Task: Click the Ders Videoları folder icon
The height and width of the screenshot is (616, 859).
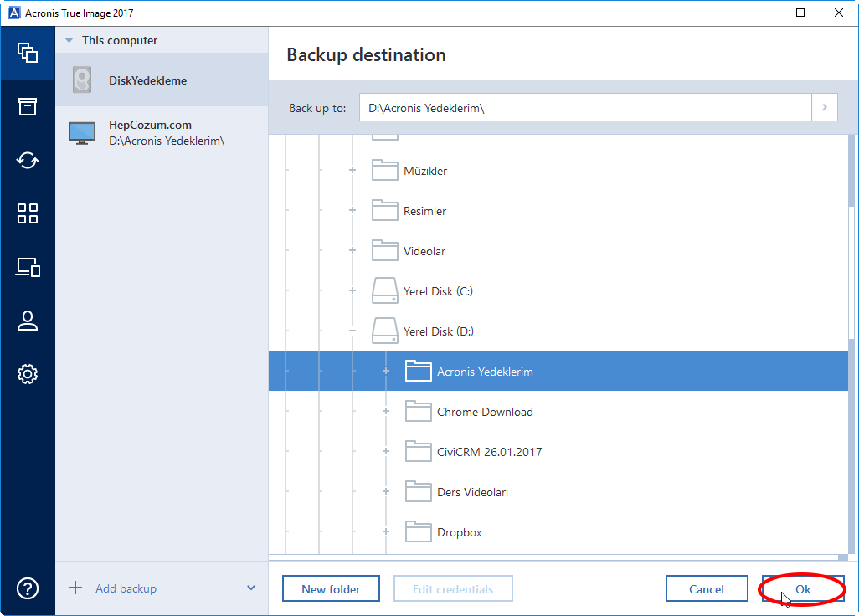Action: [x=418, y=491]
